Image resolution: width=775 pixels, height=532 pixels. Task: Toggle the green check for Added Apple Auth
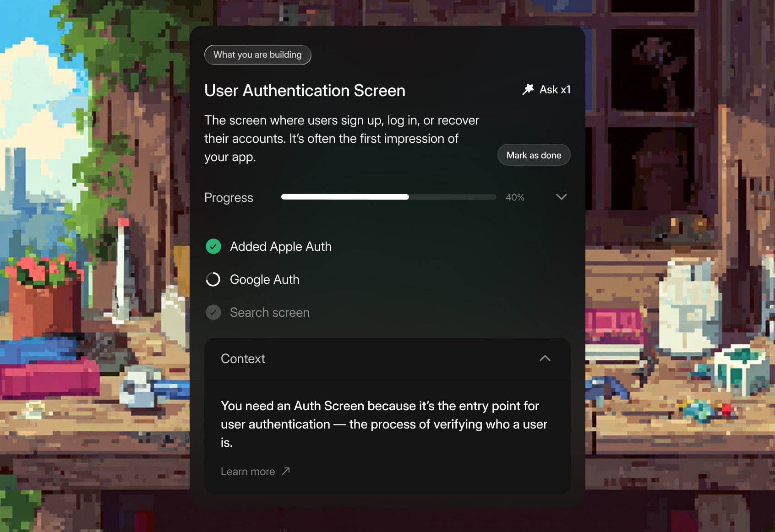tap(213, 246)
